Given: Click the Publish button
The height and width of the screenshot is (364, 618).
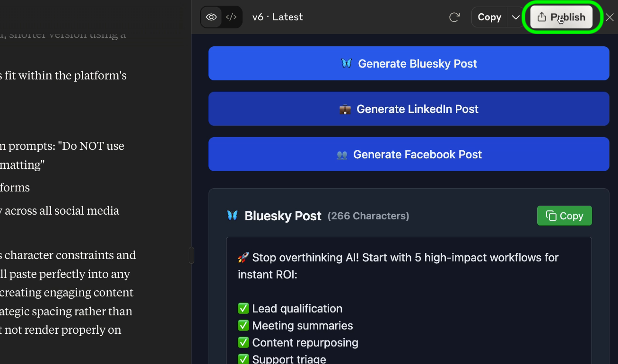Looking at the screenshot, I should click(x=562, y=17).
